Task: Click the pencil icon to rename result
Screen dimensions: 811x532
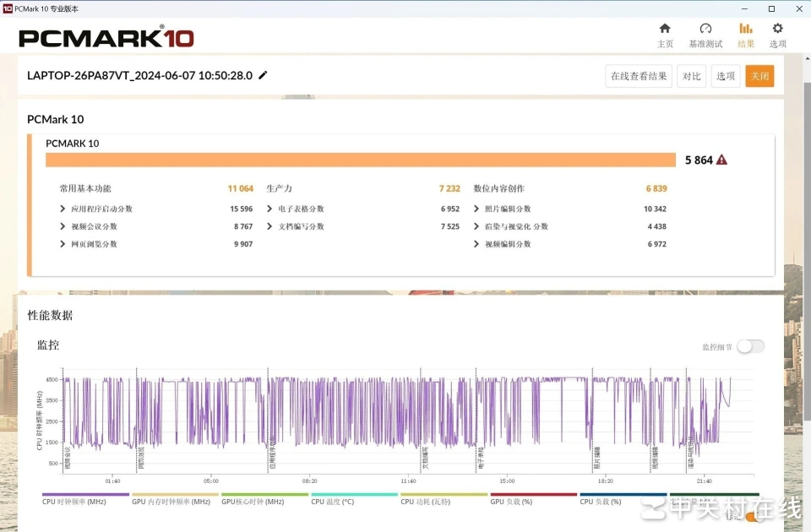Action: [x=263, y=75]
